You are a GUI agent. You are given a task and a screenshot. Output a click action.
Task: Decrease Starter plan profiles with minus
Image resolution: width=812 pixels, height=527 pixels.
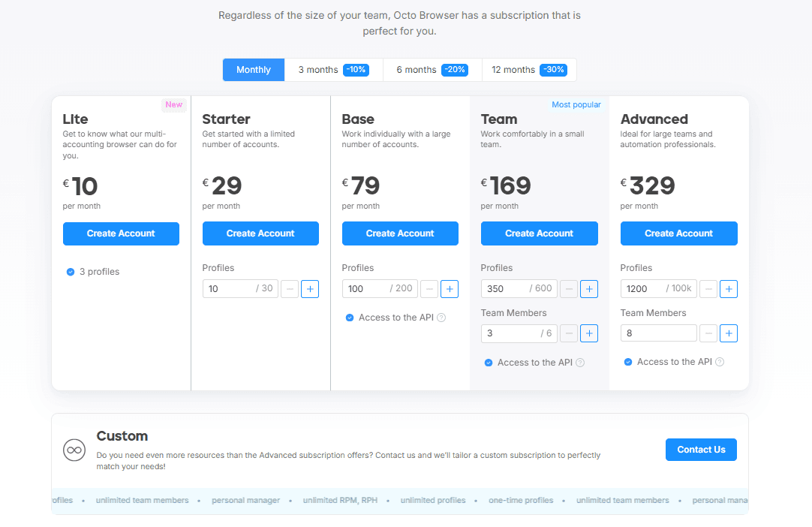click(290, 289)
